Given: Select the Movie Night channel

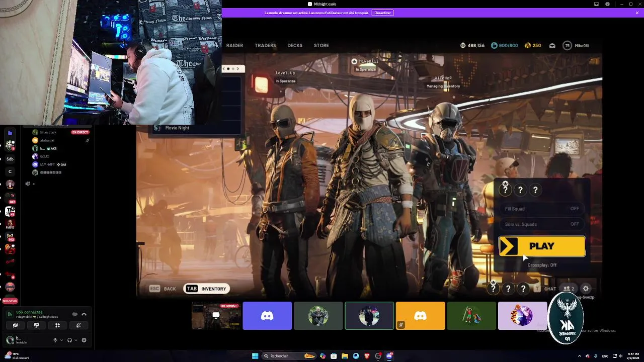Looking at the screenshot, I should (176, 128).
